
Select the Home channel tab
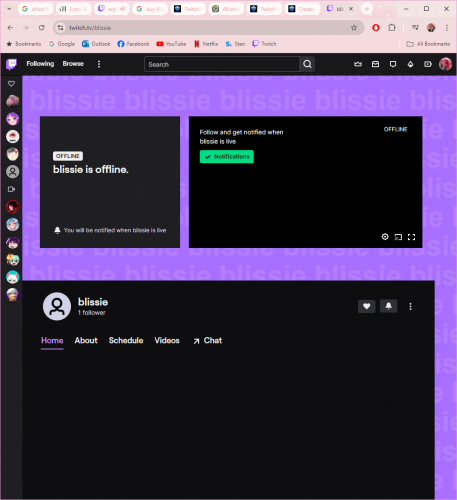click(x=52, y=340)
